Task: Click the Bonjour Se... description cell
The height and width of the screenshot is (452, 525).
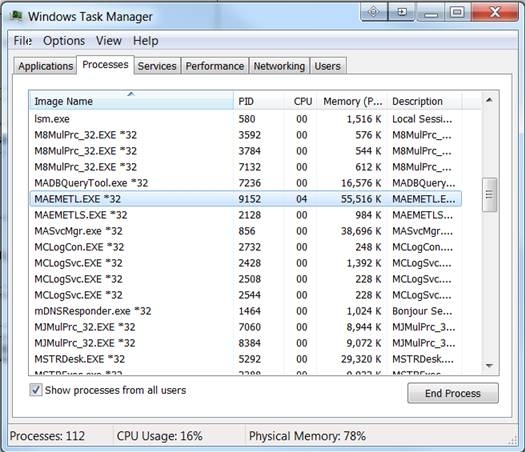Action: point(422,311)
